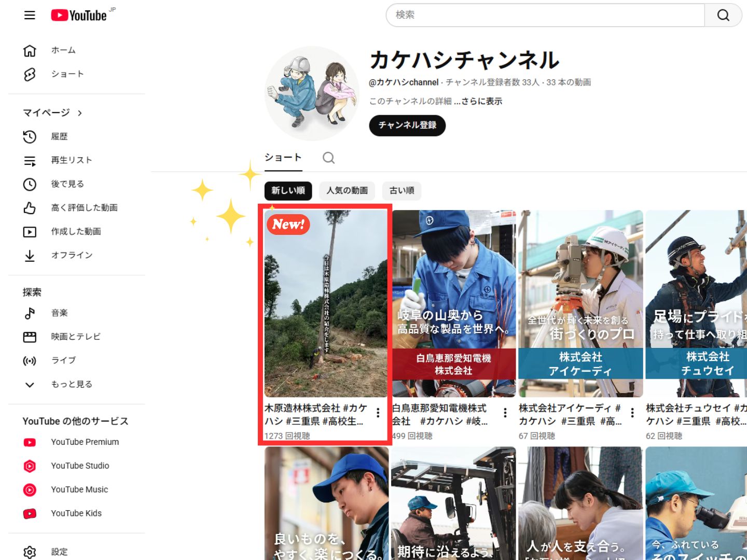Image resolution: width=747 pixels, height=560 pixels.
Task: Subscribe with チャンネル登録 button
Action: point(407,125)
